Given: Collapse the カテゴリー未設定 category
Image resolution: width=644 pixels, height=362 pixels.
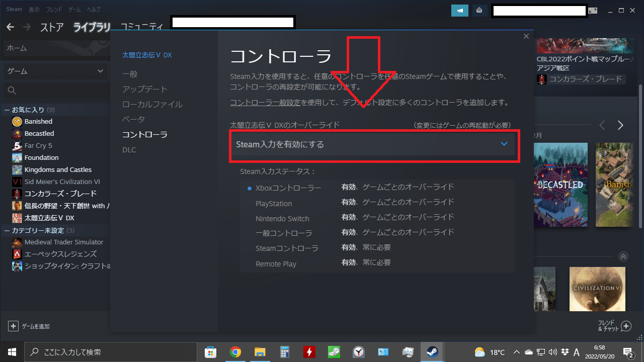Looking at the screenshot, I should [x=7, y=230].
